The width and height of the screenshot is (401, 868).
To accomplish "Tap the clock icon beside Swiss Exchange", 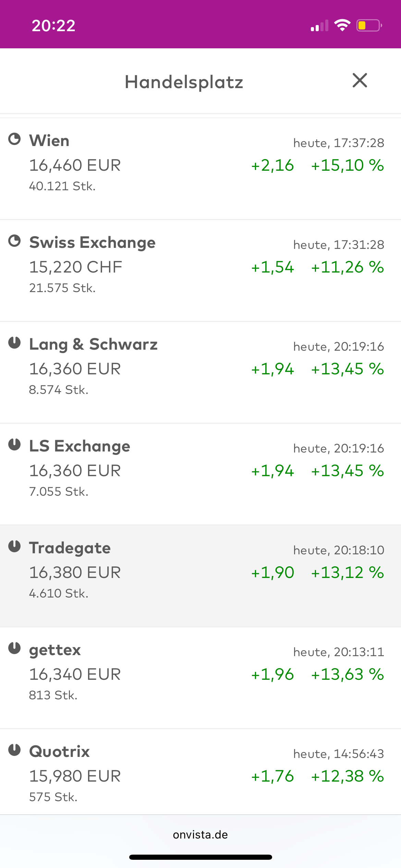I will point(14,241).
